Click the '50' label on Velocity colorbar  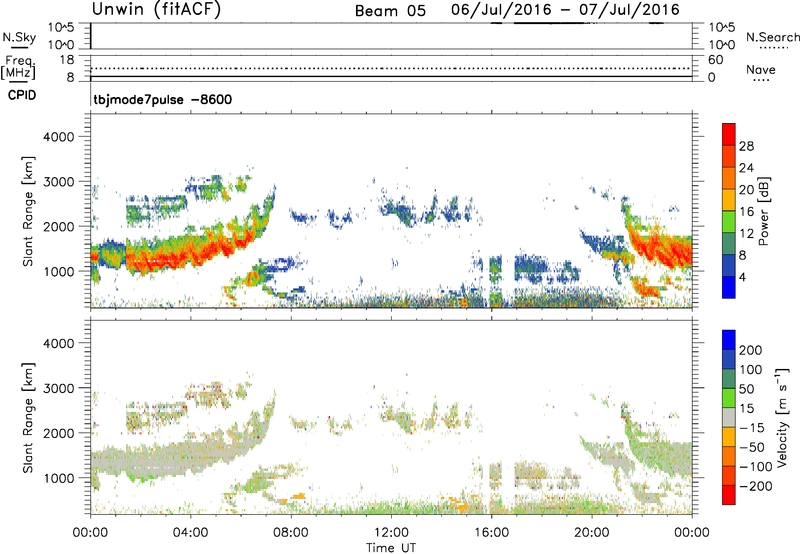coord(746,389)
